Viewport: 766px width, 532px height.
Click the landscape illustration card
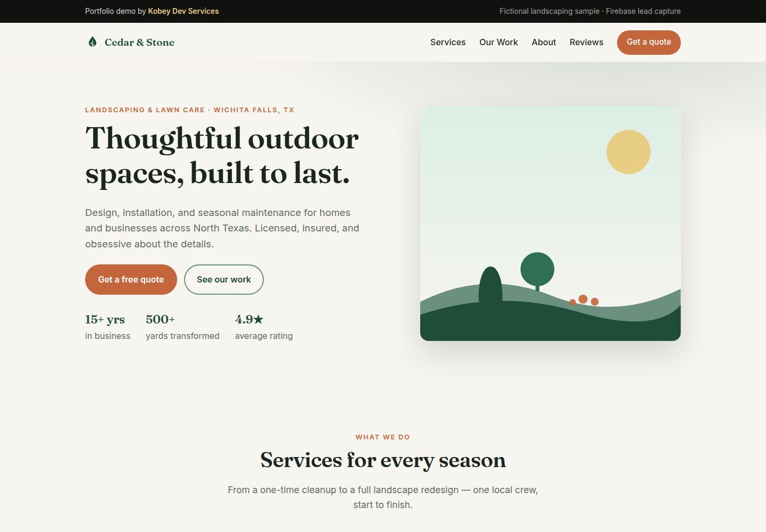tap(551, 223)
